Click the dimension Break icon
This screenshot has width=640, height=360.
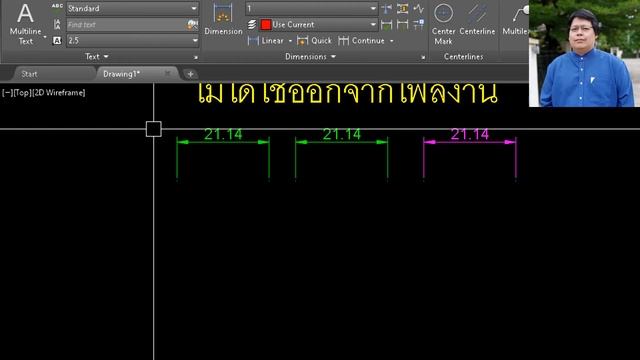386,8
